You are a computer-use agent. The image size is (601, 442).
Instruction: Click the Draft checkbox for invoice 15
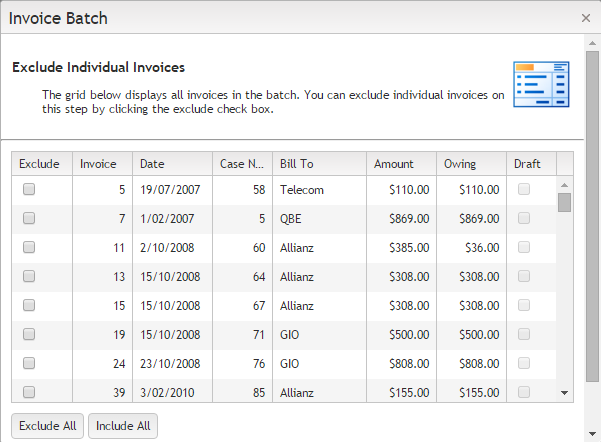(524, 305)
